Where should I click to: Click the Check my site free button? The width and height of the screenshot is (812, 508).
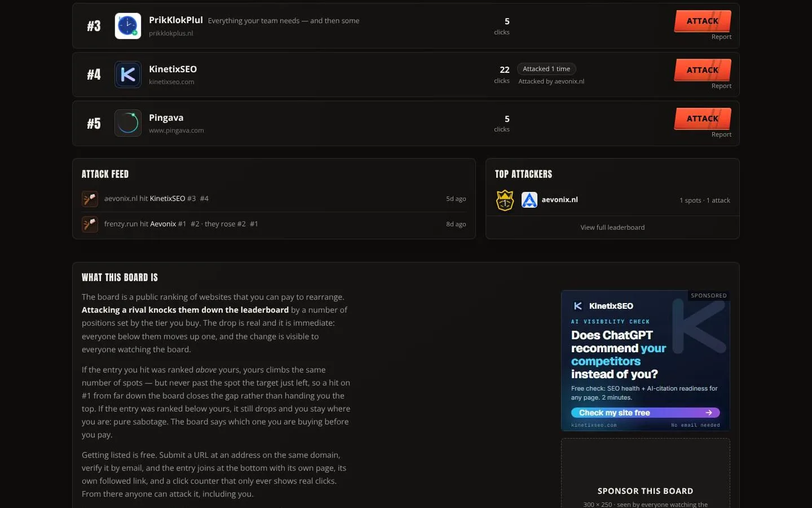pyautogui.click(x=646, y=413)
